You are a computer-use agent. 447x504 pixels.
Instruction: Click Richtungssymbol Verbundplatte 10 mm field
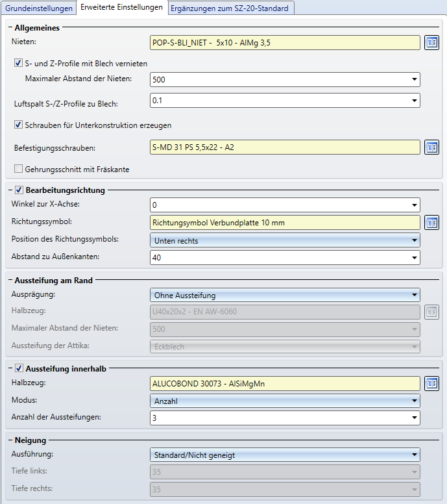pos(285,222)
